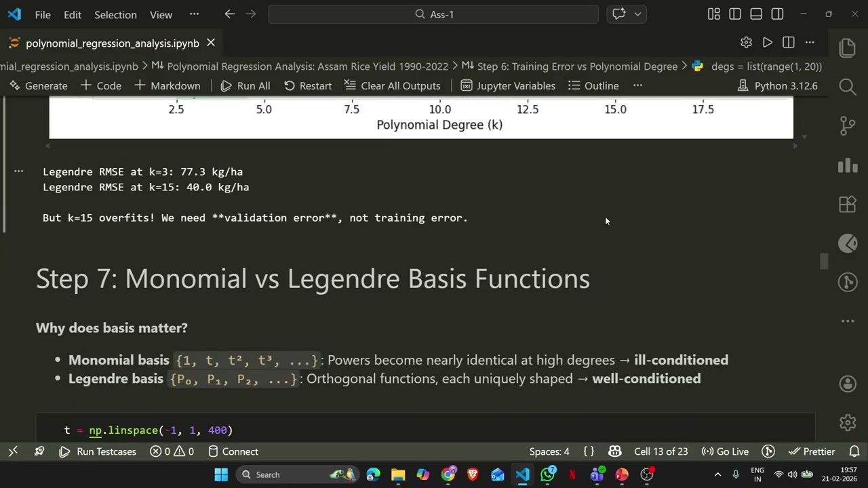868x488 pixels.
Task: Open notifications bell in status bar
Action: point(854,451)
